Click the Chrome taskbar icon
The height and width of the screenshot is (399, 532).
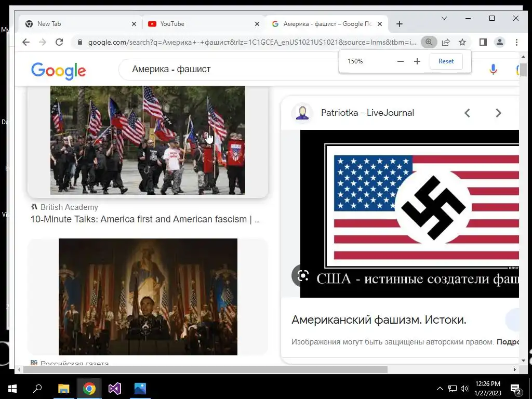click(89, 389)
